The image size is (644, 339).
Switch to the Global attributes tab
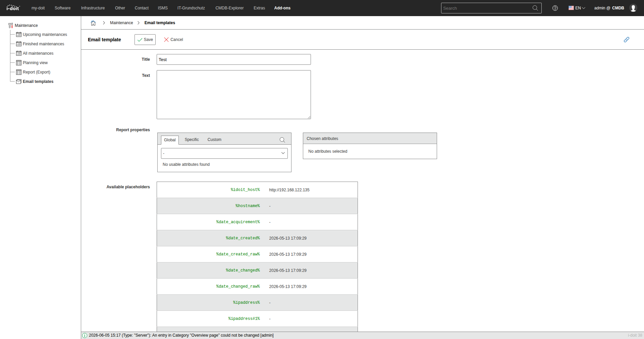(170, 140)
